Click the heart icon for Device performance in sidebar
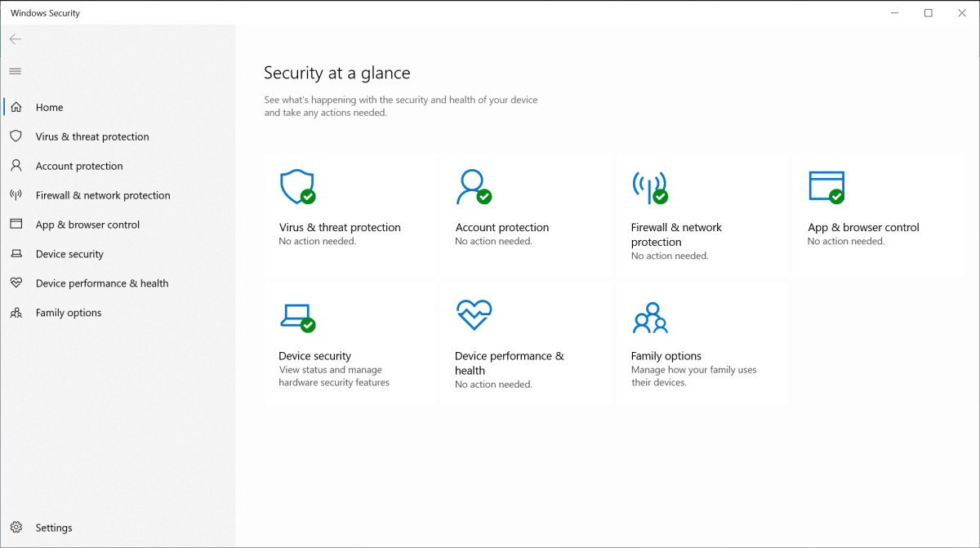This screenshot has height=548, width=980. [16, 283]
